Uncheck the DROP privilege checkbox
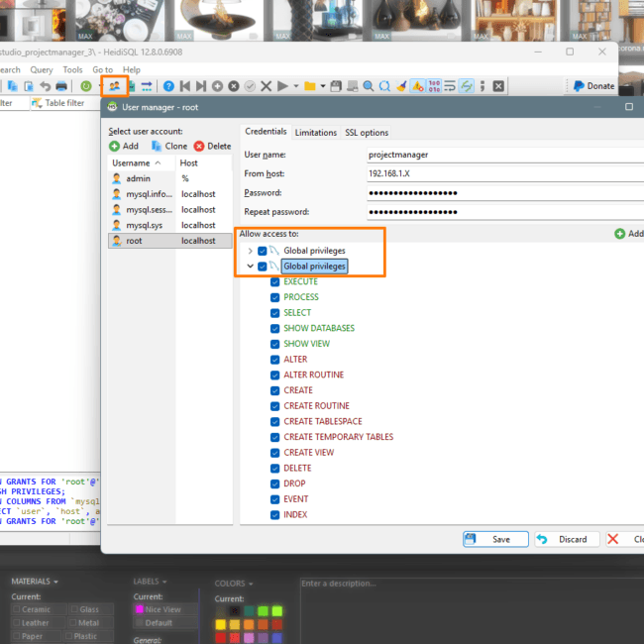This screenshot has width=644, height=644. tap(275, 483)
